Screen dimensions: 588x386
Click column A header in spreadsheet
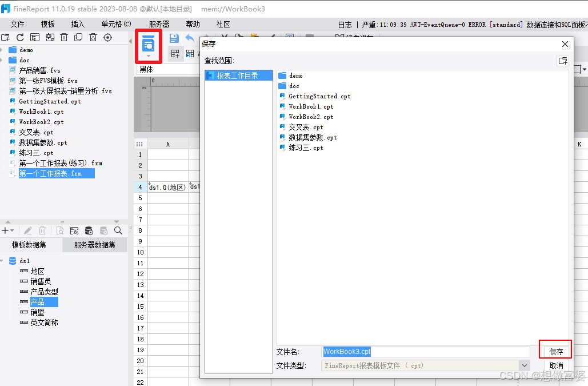[x=168, y=144]
